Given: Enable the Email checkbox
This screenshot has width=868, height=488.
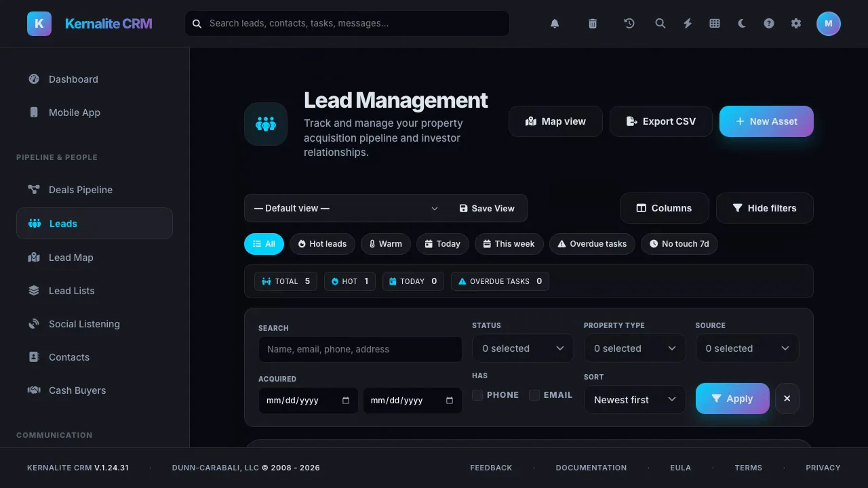Looking at the screenshot, I should (534, 395).
